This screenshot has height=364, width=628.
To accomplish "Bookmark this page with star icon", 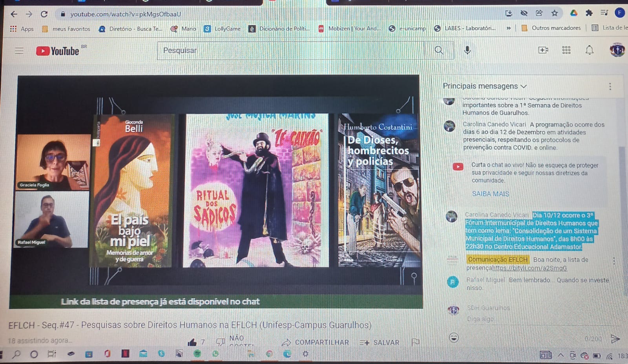I will pos(554,13).
